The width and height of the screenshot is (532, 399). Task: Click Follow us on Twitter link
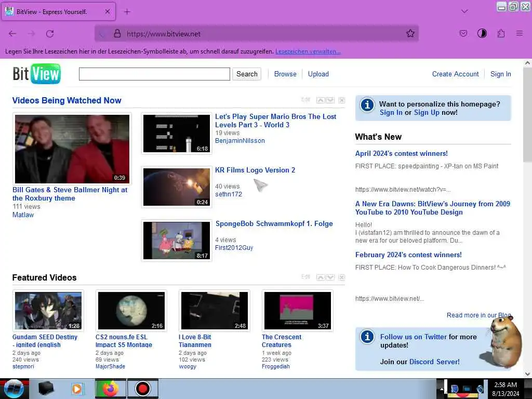[x=413, y=337]
